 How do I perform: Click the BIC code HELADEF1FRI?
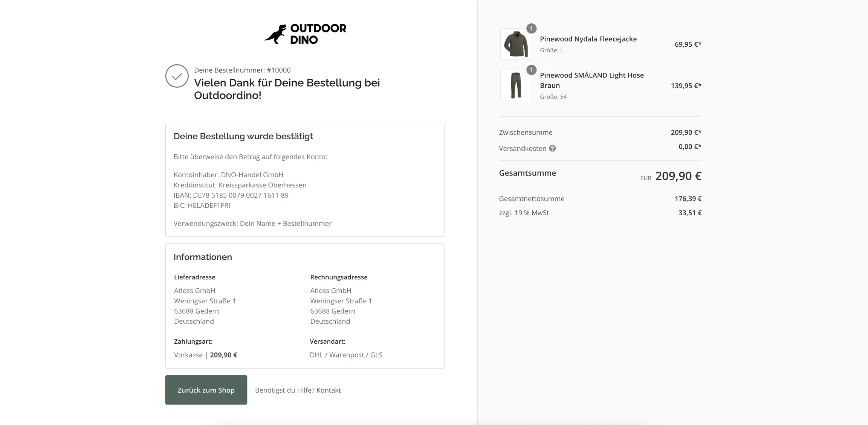click(209, 206)
